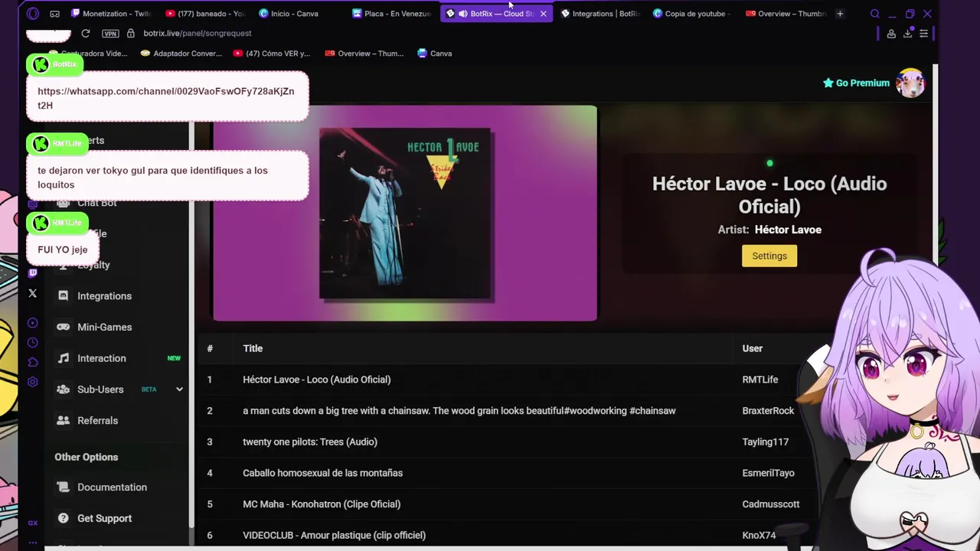
Task: Open a new browser tab
Action: (x=840, y=14)
